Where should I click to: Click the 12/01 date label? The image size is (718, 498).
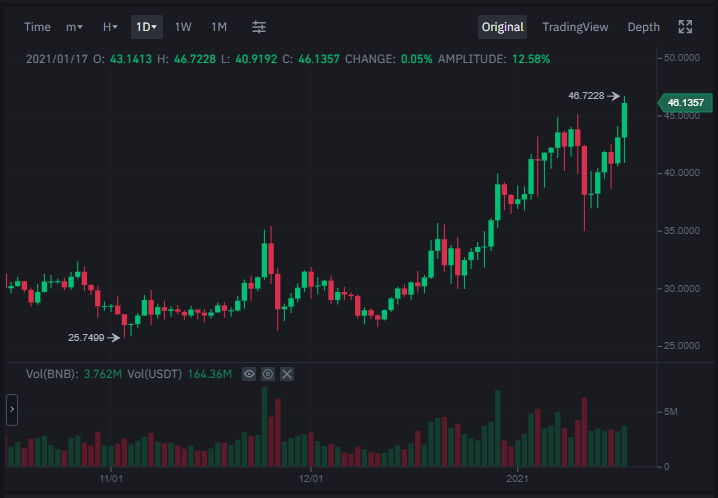(311, 479)
